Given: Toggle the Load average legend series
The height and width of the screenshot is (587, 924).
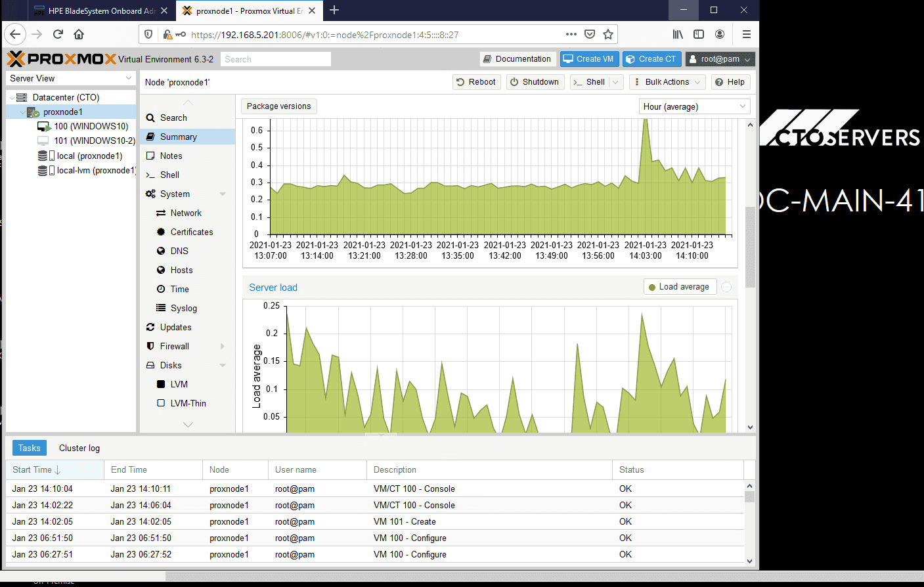Looking at the screenshot, I should (680, 287).
